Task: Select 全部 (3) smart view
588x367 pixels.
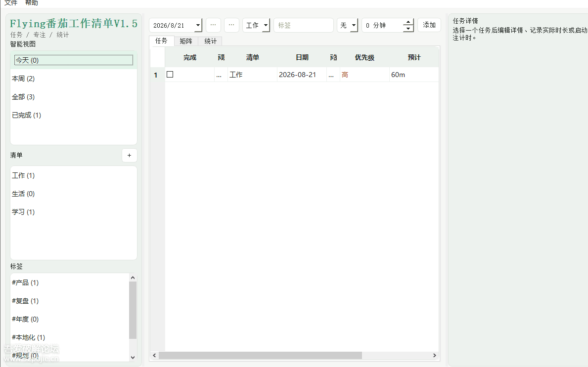Action: [x=74, y=97]
